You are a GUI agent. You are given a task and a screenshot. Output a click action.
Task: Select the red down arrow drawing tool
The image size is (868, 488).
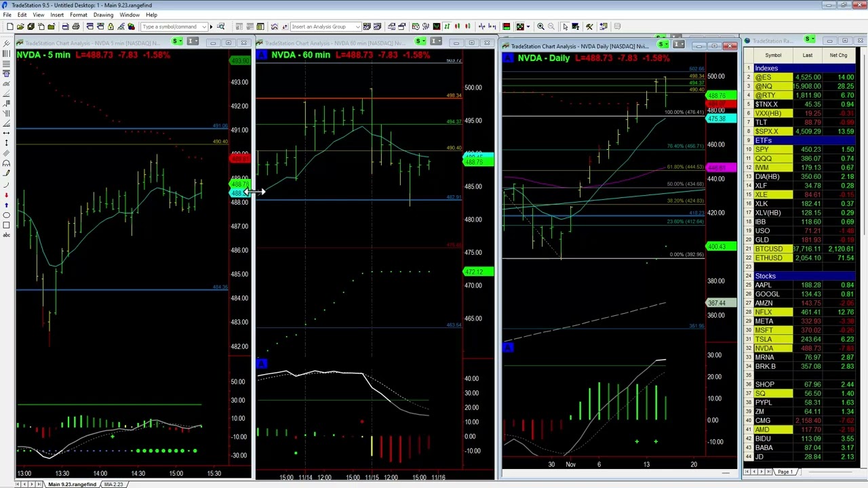tap(6, 195)
